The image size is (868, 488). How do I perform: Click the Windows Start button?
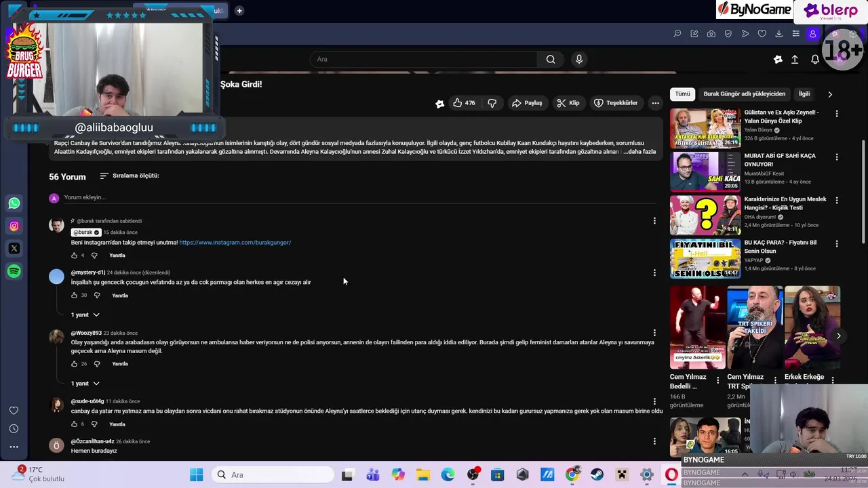click(197, 475)
